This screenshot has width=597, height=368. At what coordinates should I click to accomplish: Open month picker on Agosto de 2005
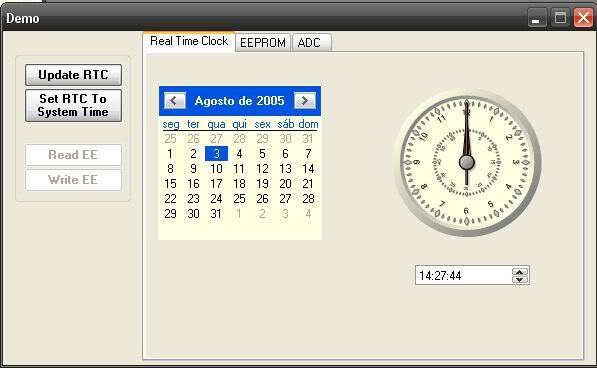click(x=239, y=101)
